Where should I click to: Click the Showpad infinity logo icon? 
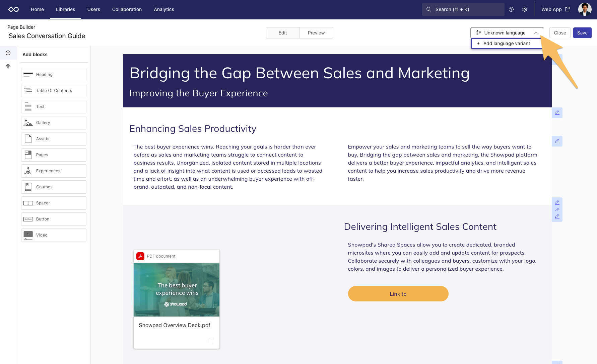tap(13, 9)
